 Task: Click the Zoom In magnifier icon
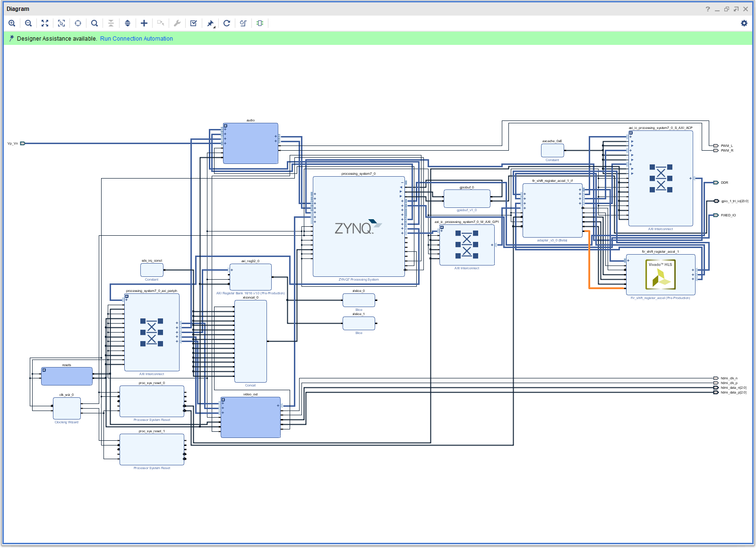coord(12,23)
